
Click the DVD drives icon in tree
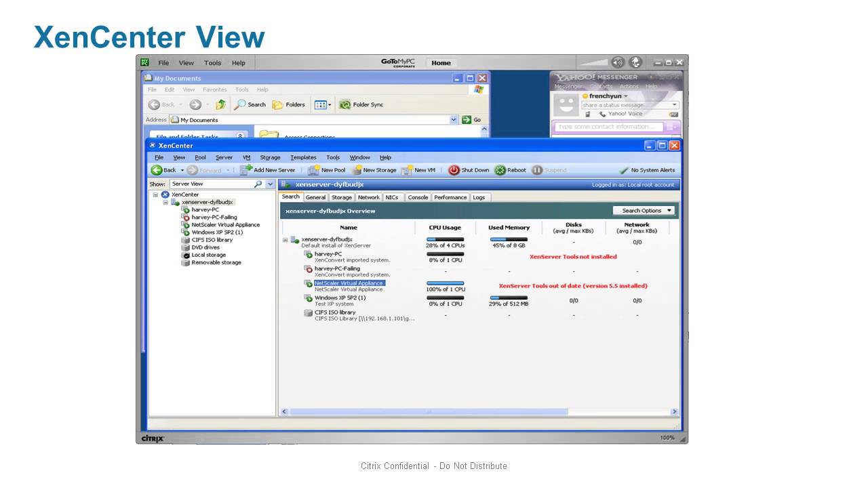point(185,247)
